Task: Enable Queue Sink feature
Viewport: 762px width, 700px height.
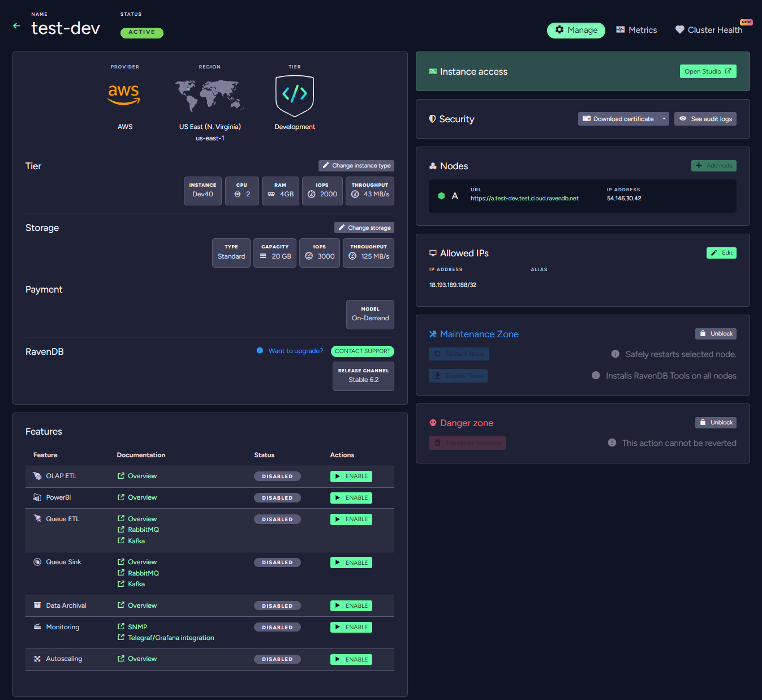Action: 351,563
